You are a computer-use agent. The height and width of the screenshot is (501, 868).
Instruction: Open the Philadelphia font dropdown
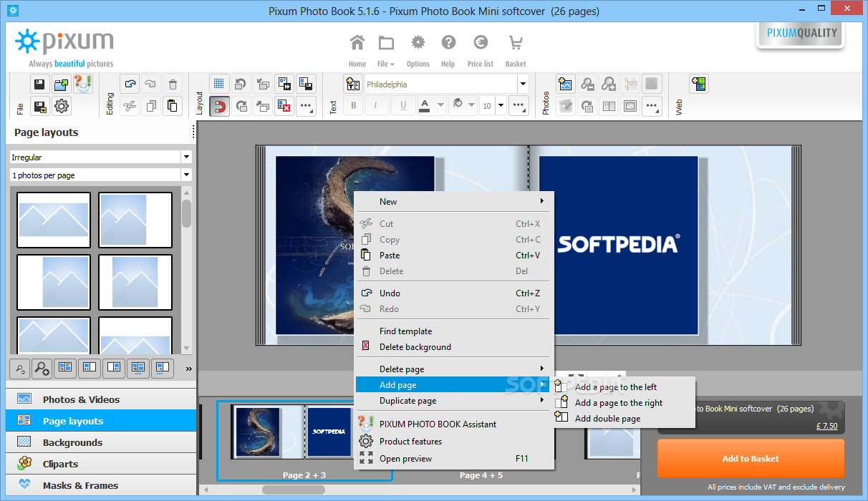point(523,84)
